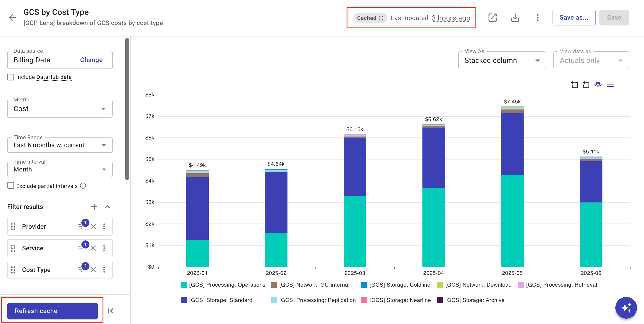Toggle Processing: Replication legend entry
Image resolution: width=644 pixels, height=324 pixels.
tap(313, 300)
